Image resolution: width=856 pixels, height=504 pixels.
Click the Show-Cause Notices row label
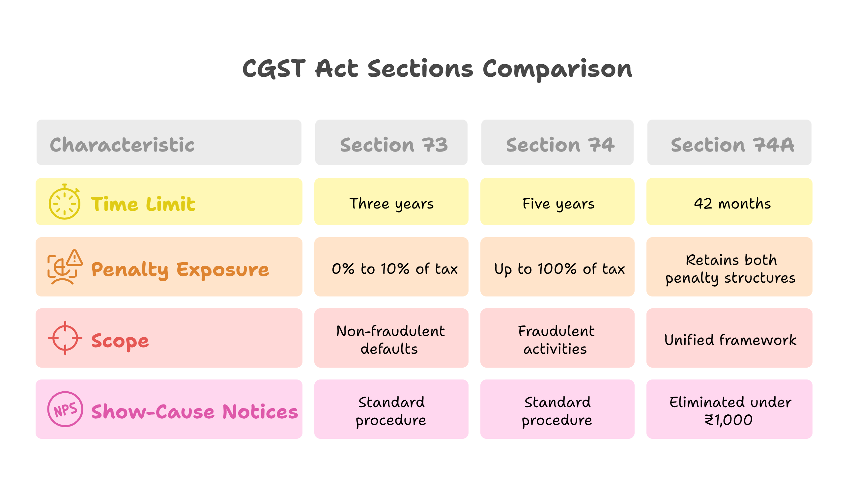pyautogui.click(x=194, y=412)
